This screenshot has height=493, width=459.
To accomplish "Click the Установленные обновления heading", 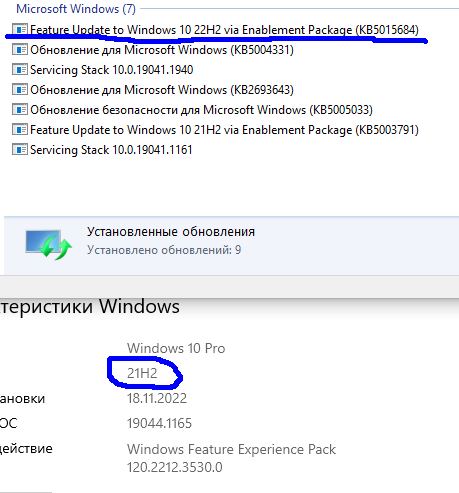I will pos(171,232).
